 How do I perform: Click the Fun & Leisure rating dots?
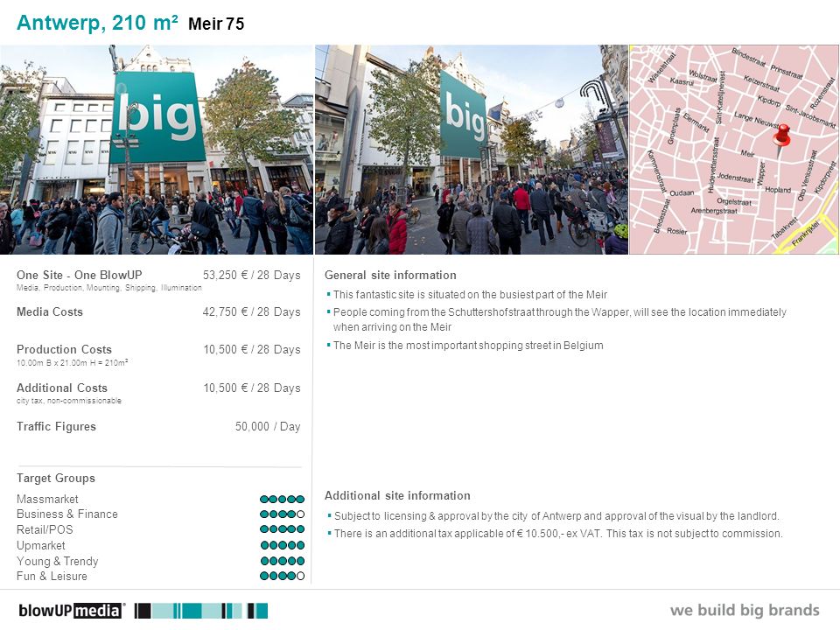(283, 576)
